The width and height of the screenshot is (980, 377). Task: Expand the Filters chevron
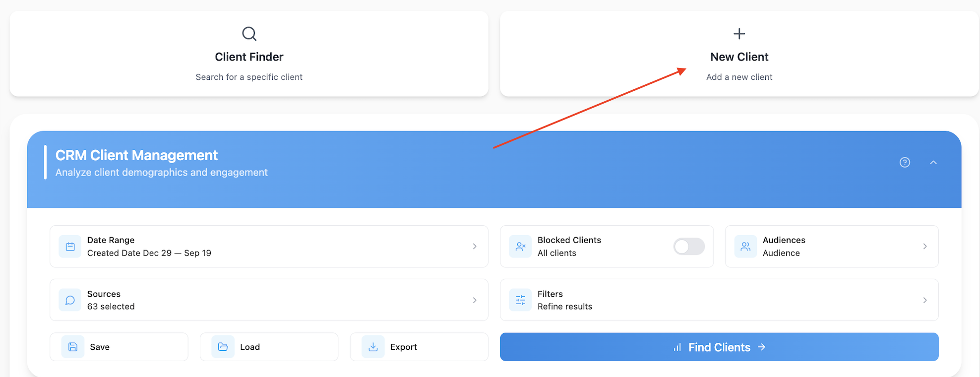pyautogui.click(x=925, y=300)
